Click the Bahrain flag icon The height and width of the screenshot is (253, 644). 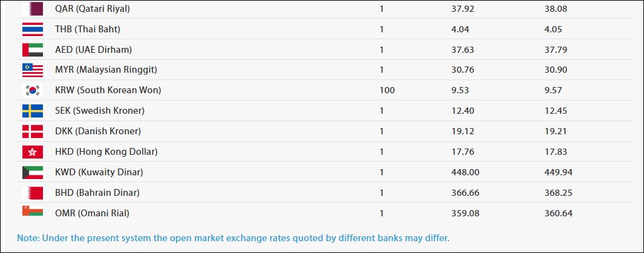click(32, 193)
